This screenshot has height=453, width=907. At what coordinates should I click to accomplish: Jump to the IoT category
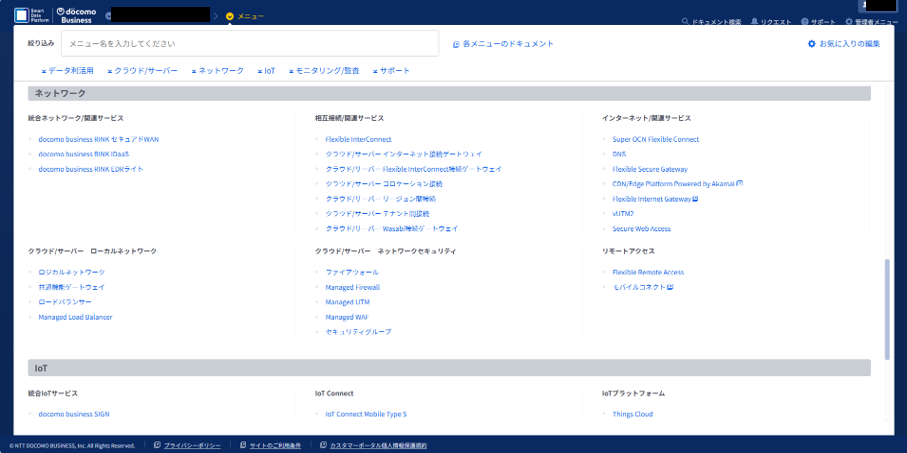click(x=266, y=71)
